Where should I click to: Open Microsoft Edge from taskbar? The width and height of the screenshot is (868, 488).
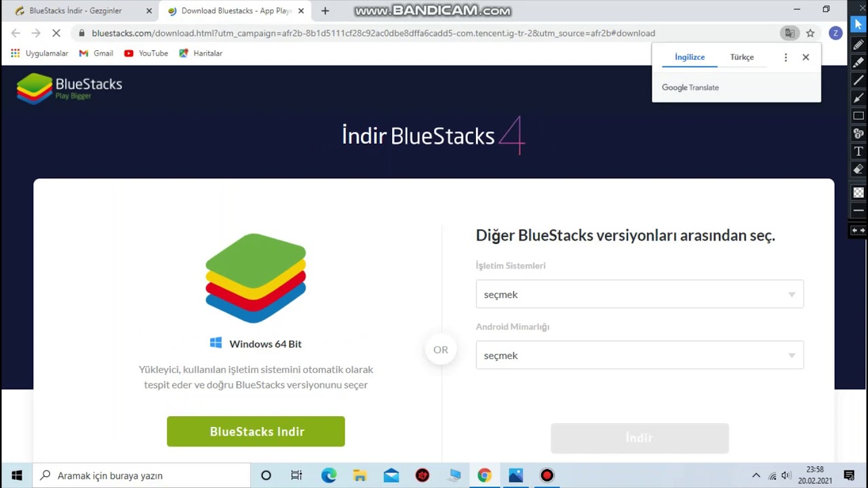pyautogui.click(x=329, y=475)
